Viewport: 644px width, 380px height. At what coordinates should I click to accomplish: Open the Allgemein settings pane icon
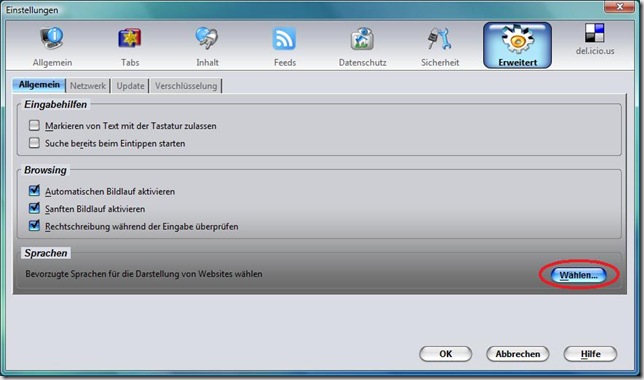(52, 38)
